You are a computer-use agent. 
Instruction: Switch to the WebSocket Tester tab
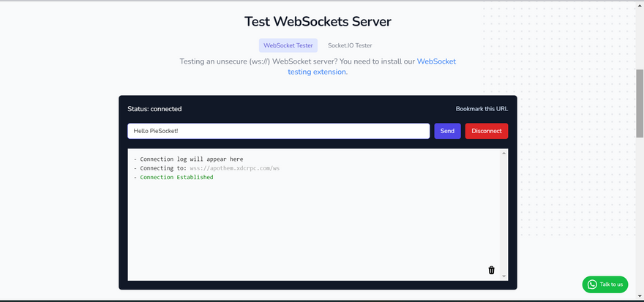pyautogui.click(x=288, y=45)
